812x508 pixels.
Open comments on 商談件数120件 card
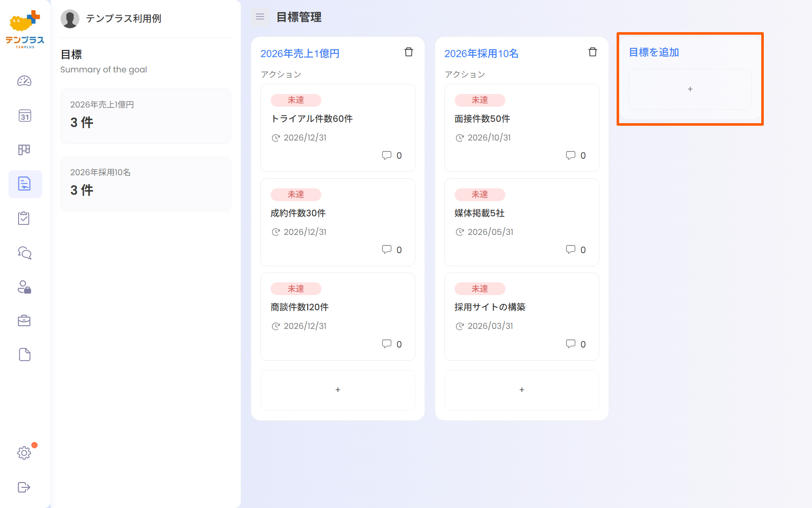392,344
